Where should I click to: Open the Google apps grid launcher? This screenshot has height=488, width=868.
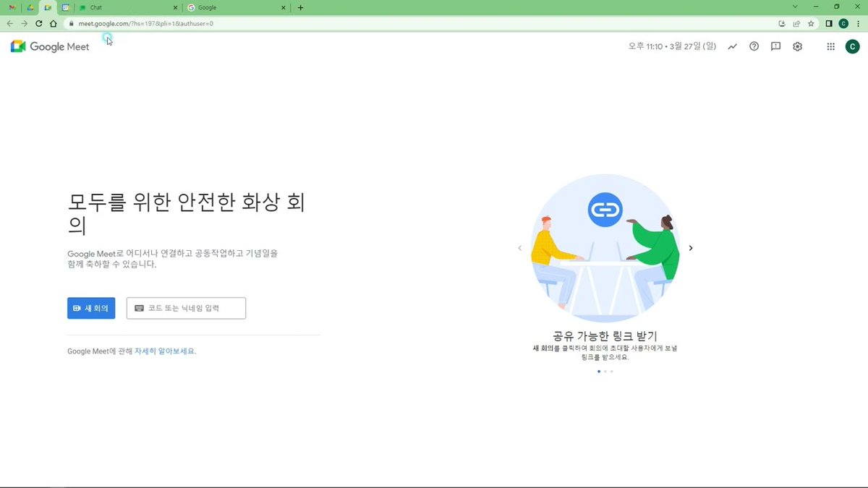830,46
